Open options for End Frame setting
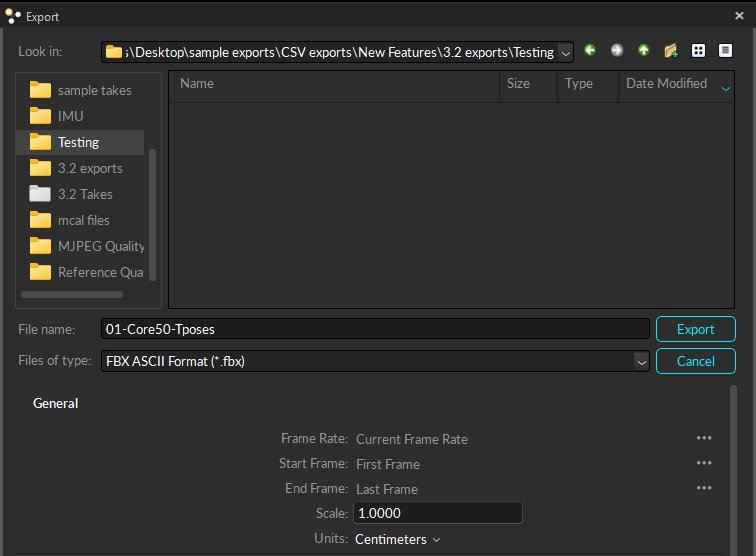The height and width of the screenshot is (556, 756). coord(704,488)
